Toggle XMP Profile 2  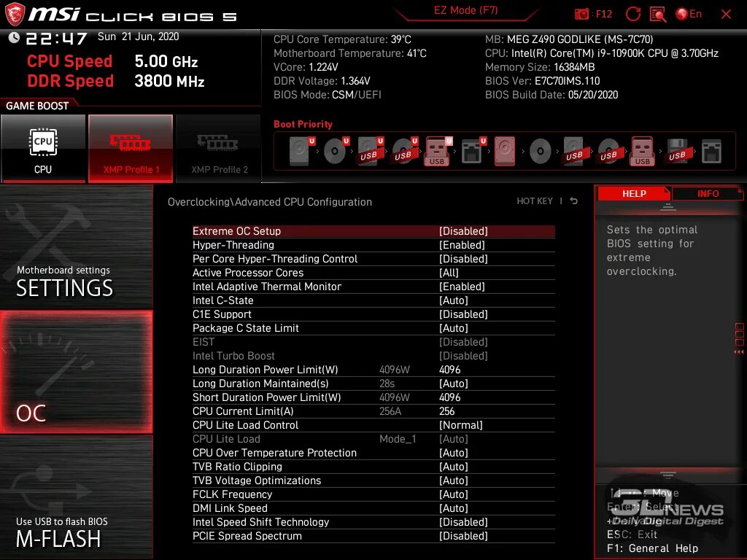[219, 148]
